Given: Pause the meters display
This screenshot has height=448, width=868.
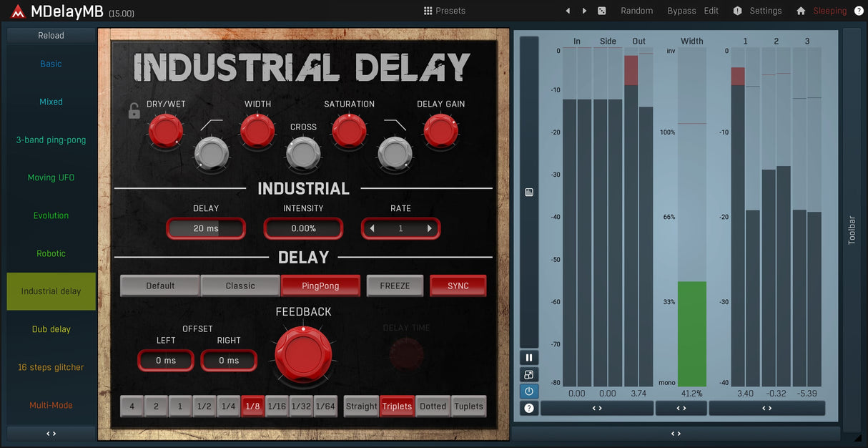Looking at the screenshot, I should (529, 358).
